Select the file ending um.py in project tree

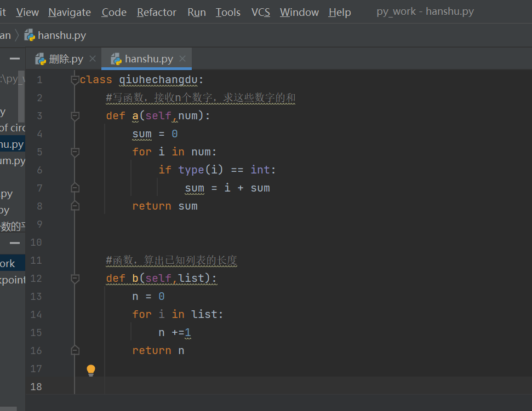point(13,160)
